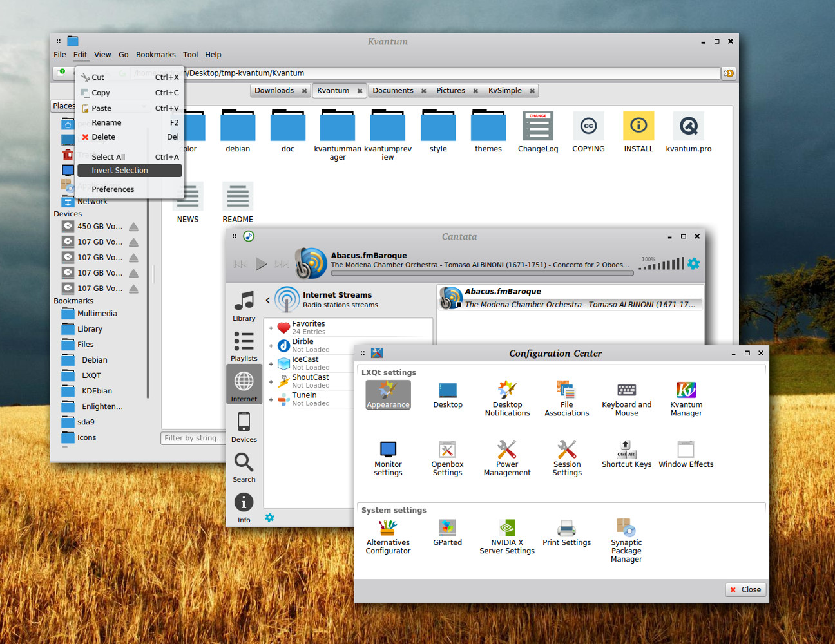The width and height of the screenshot is (835, 644).
Task: Choose Rename in the Edit menu
Action: pos(130,122)
